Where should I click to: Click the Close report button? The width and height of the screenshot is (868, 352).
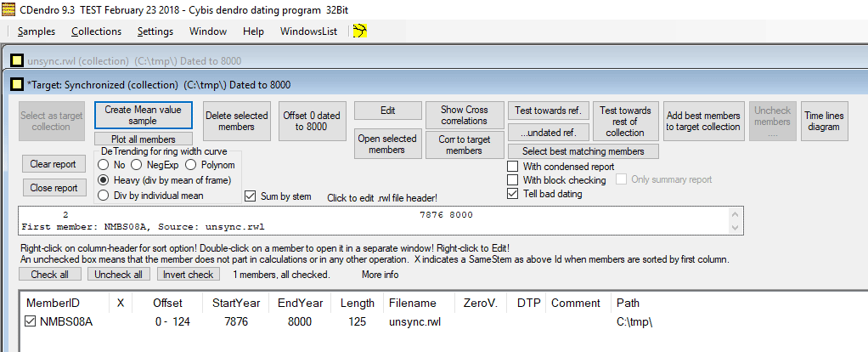pyautogui.click(x=54, y=188)
